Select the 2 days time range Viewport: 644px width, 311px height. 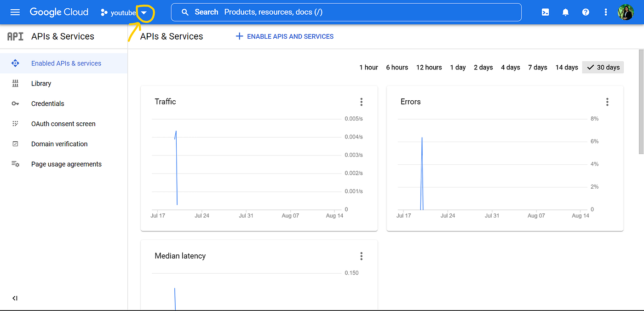tap(483, 67)
